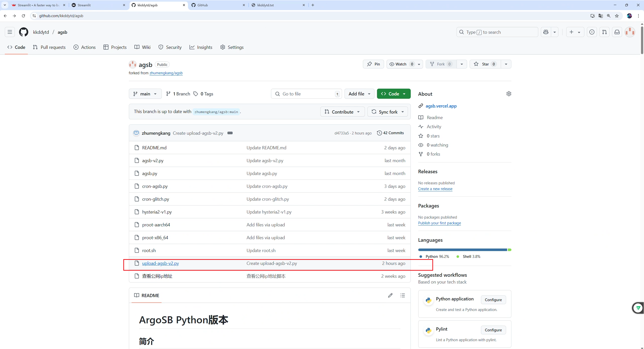
Task: Open the Copilot dropdown arrow in header
Action: 555,32
